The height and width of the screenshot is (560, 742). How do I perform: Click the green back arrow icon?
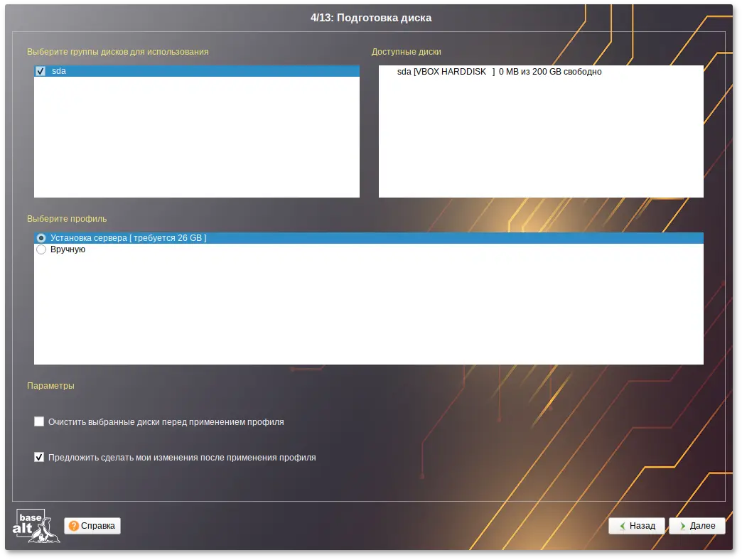pos(621,526)
